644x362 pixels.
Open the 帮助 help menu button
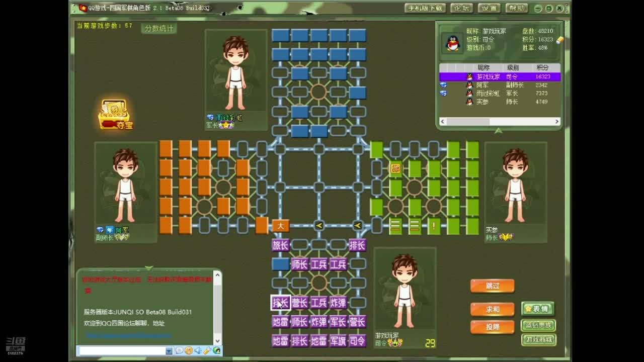(x=516, y=8)
